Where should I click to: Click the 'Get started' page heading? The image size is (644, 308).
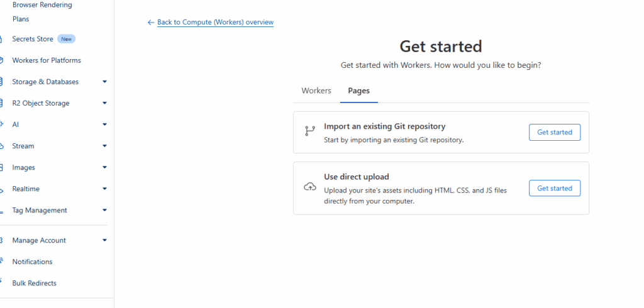point(441,46)
